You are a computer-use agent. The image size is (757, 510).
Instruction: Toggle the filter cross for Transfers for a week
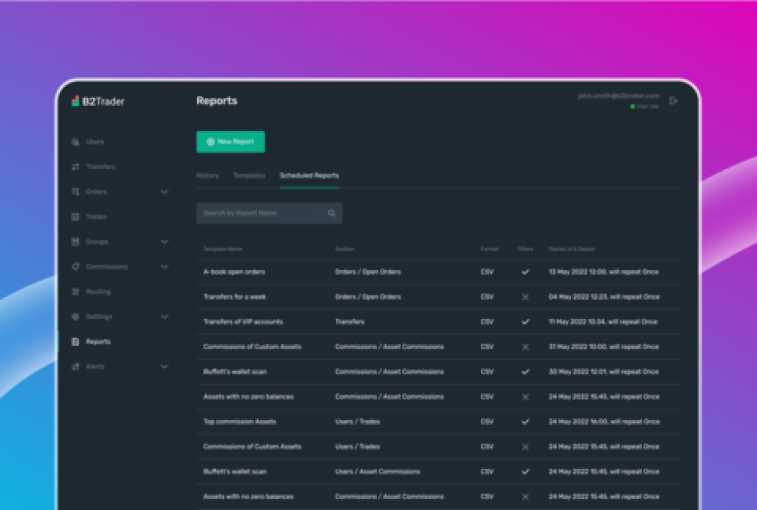tap(525, 297)
